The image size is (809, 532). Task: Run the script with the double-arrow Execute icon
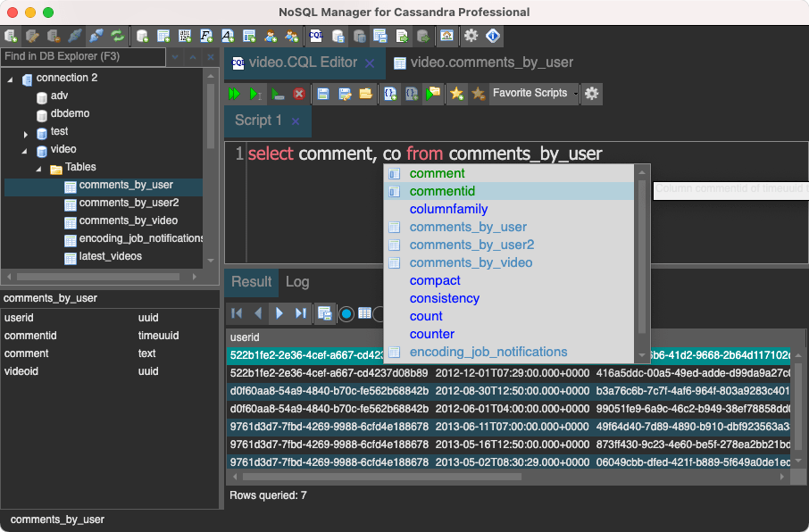tap(234, 94)
